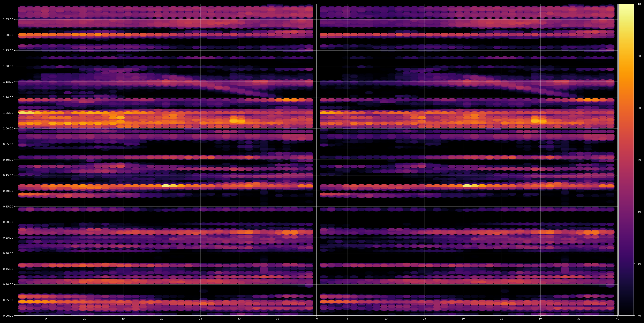Click the 0:00:00 time axis label
Image resolution: width=644 pixels, height=323 pixels.
[x=8, y=315]
